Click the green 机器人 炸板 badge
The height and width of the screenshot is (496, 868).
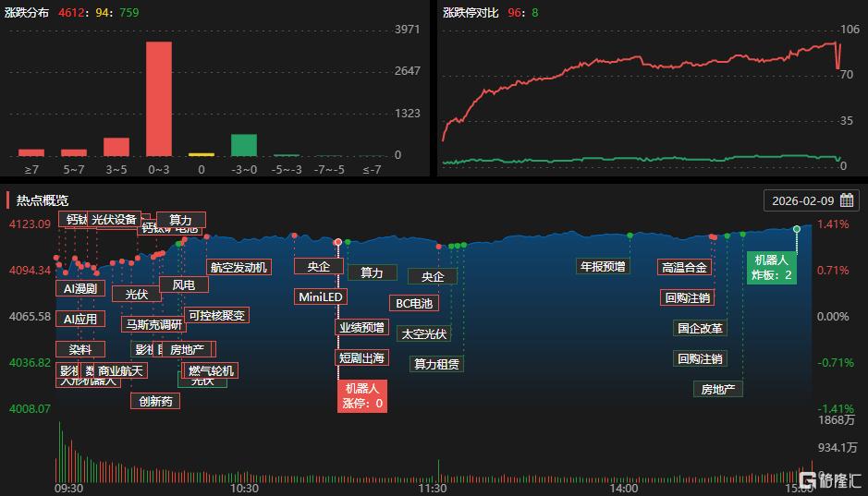pos(771,268)
